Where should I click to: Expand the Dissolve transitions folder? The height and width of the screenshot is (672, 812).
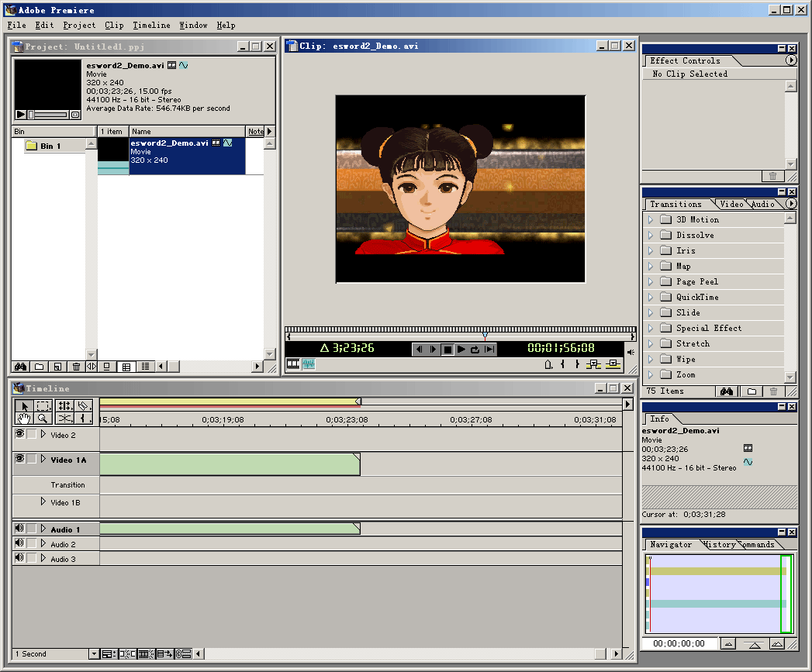point(651,235)
